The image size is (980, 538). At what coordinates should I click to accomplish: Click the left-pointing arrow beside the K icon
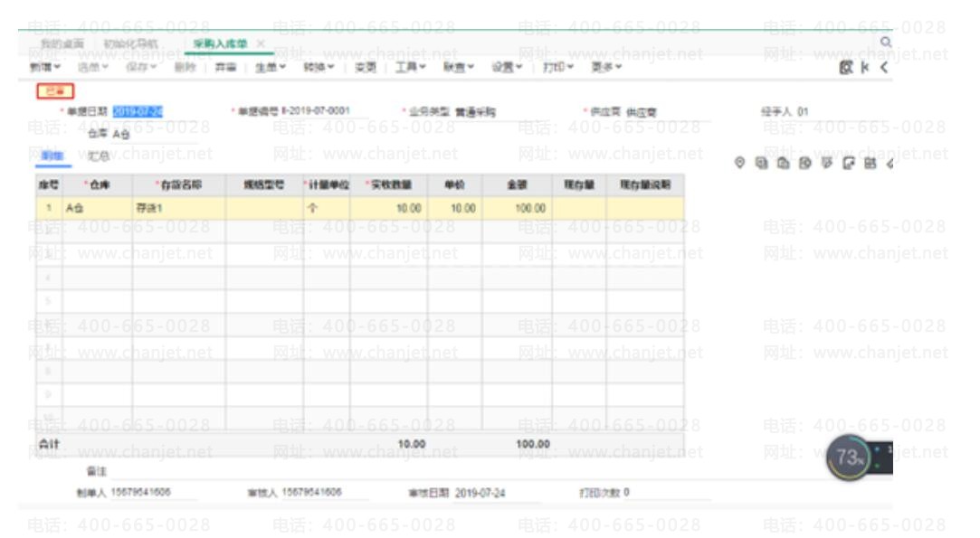[884, 67]
